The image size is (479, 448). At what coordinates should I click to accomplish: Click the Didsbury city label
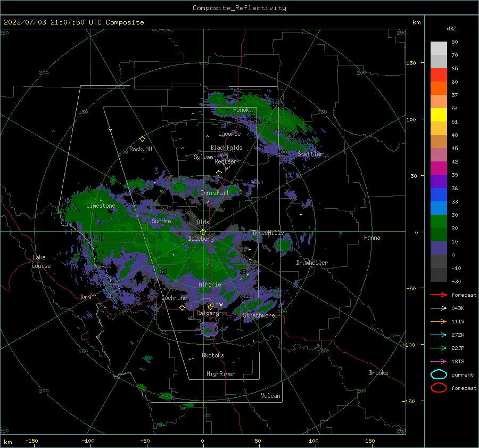[201, 239]
